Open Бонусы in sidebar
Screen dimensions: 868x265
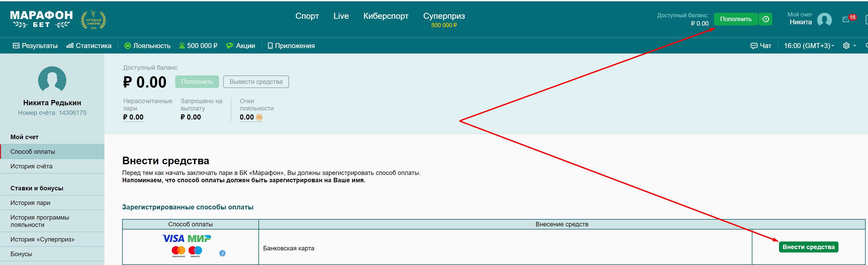point(52,254)
